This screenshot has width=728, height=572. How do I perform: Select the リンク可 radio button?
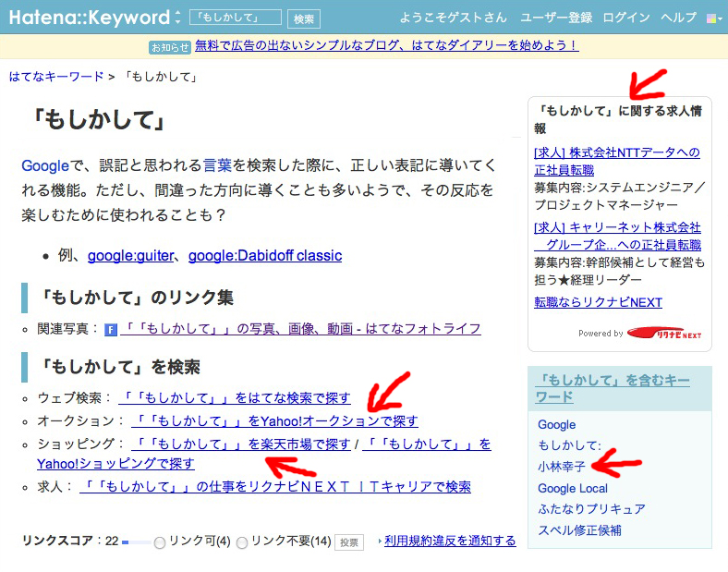(x=160, y=542)
